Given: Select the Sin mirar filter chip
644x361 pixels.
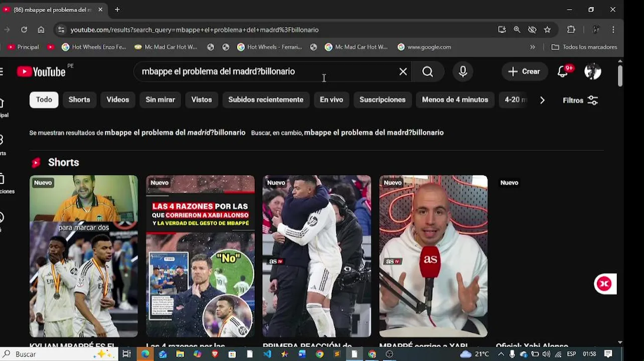Looking at the screenshot, I should pos(160,100).
